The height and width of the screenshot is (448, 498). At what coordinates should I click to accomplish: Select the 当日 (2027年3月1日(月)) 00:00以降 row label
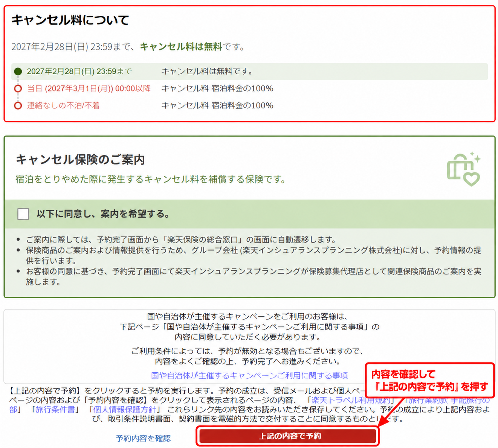click(x=89, y=88)
